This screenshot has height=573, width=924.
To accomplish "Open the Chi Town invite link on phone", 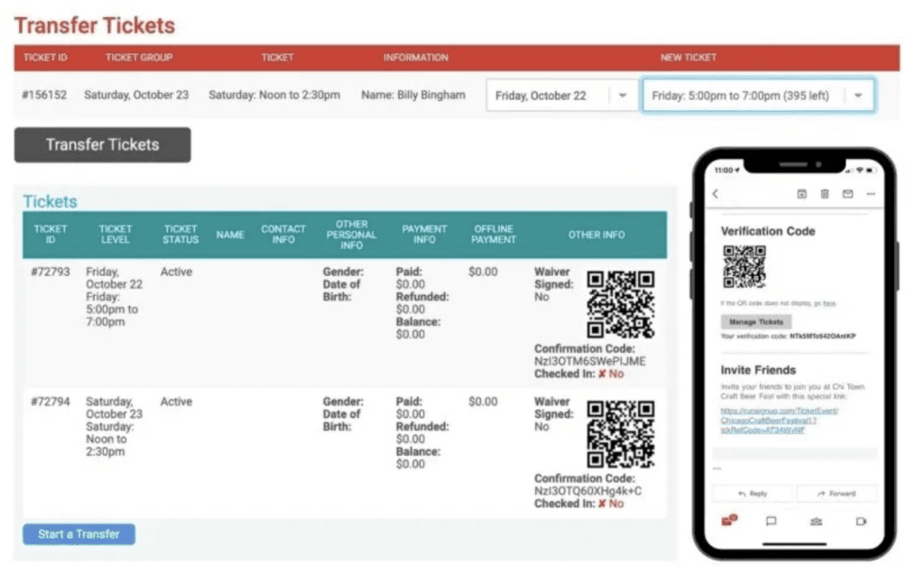I will [x=779, y=421].
